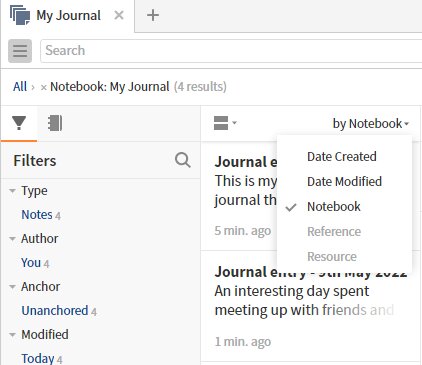Collapse the Anchor filter group

pyautogui.click(x=12, y=287)
